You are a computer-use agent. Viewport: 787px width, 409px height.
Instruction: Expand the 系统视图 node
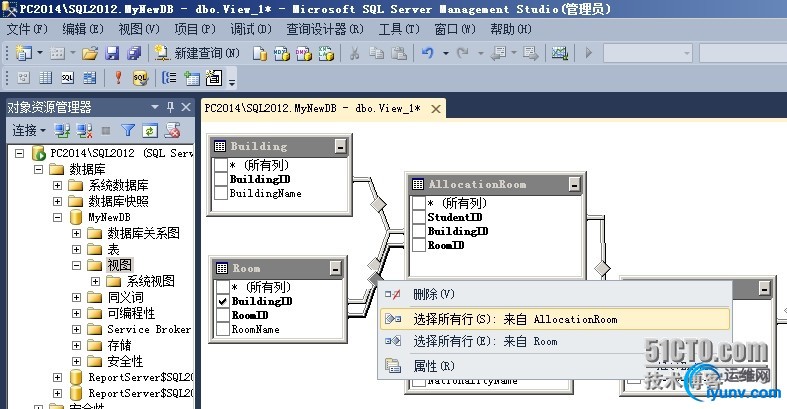pos(95,281)
